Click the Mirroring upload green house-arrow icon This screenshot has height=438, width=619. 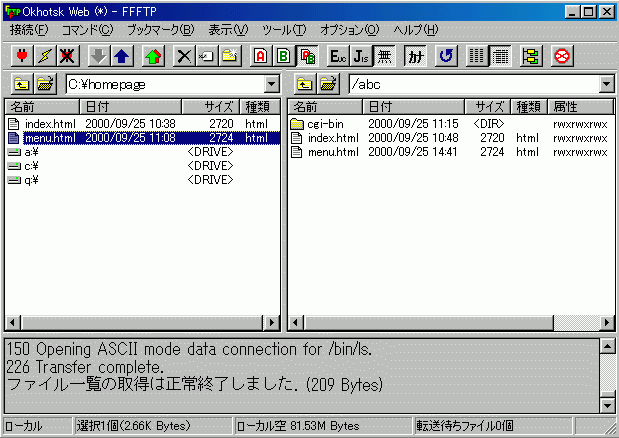pos(153,56)
